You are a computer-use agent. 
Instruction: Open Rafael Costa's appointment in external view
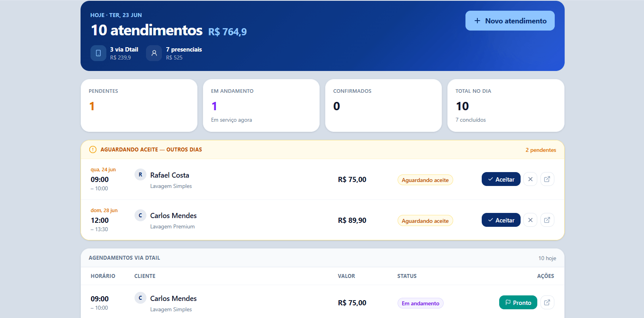(547, 179)
